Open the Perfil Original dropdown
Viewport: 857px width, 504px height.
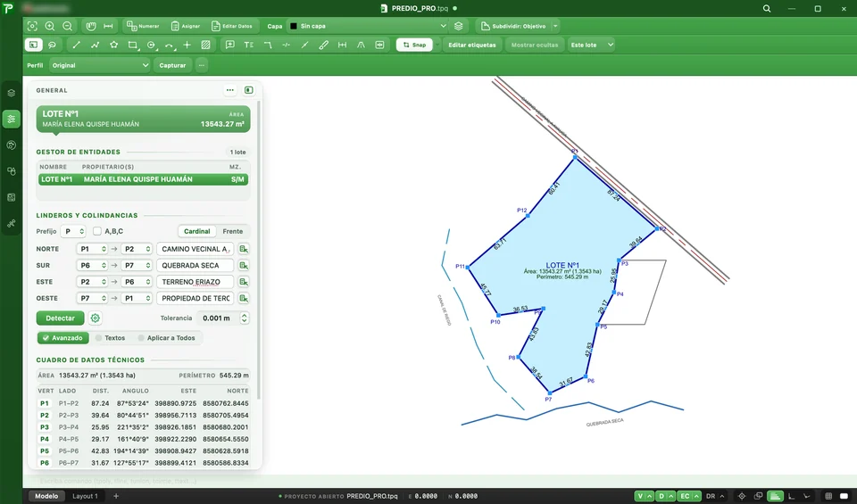[x=99, y=65]
